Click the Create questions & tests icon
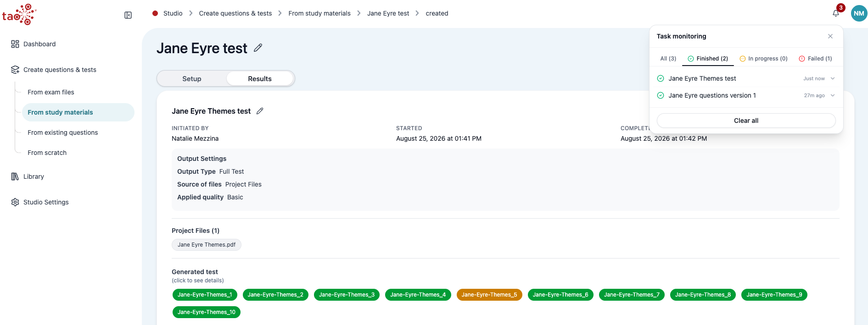 point(15,70)
